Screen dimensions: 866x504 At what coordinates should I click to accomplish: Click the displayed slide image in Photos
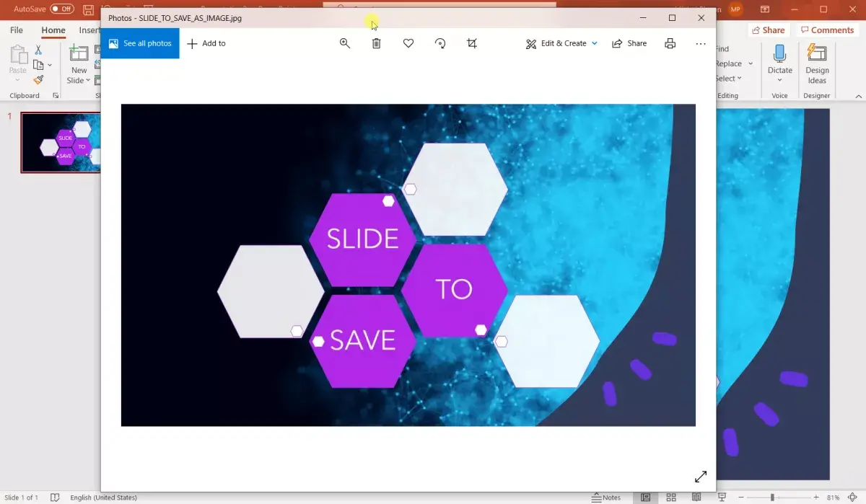click(408, 265)
